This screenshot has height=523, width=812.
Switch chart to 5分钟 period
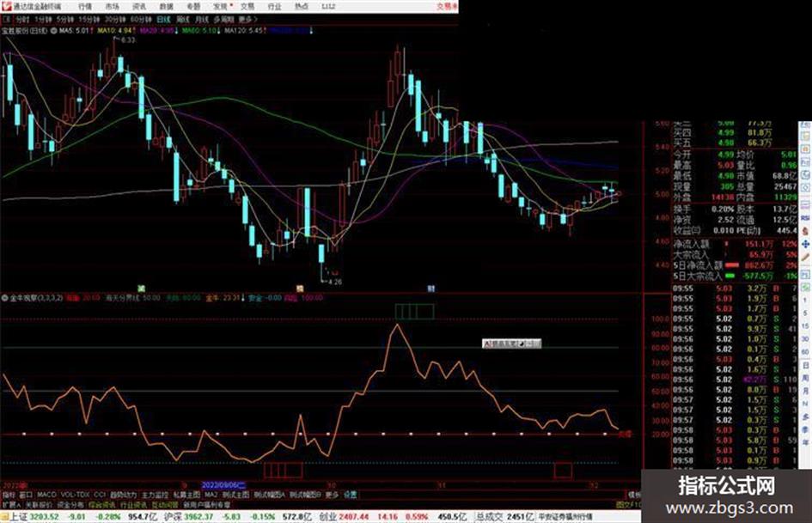pyautogui.click(x=64, y=20)
